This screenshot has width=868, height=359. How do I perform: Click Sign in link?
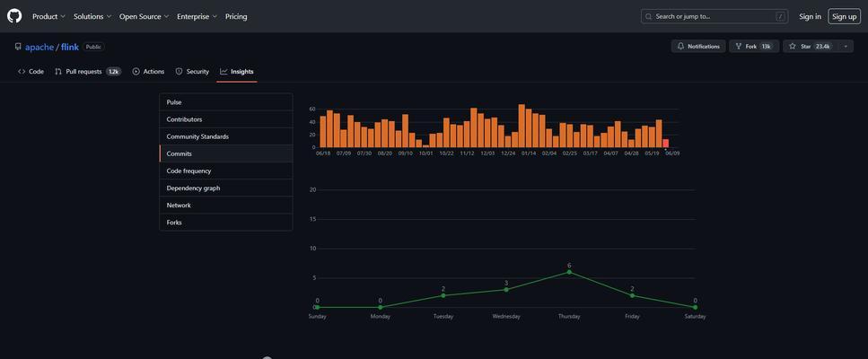[x=810, y=16]
